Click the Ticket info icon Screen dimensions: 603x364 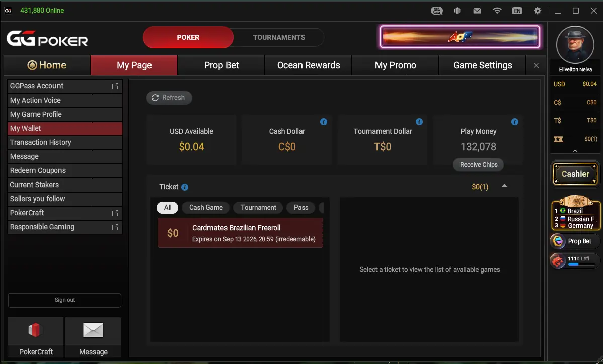pyautogui.click(x=185, y=187)
